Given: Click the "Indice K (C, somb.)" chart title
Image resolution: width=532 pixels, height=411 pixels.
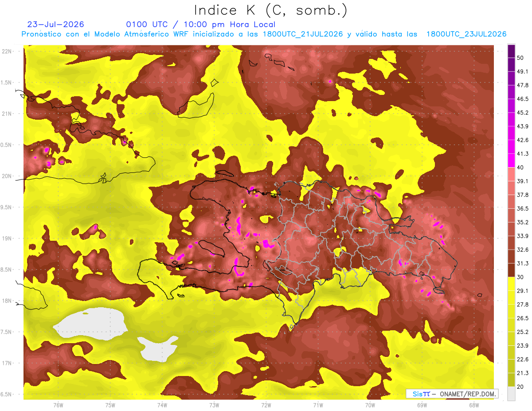Looking at the screenshot, I should coord(271,10).
